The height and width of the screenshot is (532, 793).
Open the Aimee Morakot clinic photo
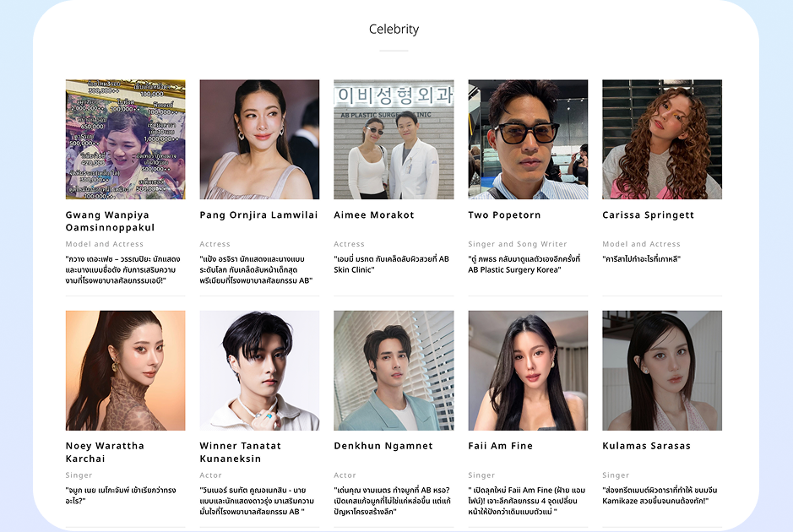(394, 139)
